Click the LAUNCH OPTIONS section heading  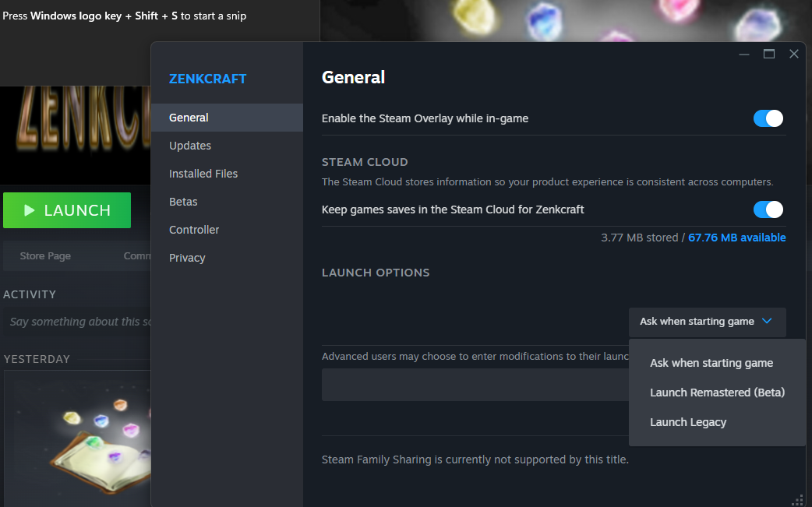[x=376, y=273]
